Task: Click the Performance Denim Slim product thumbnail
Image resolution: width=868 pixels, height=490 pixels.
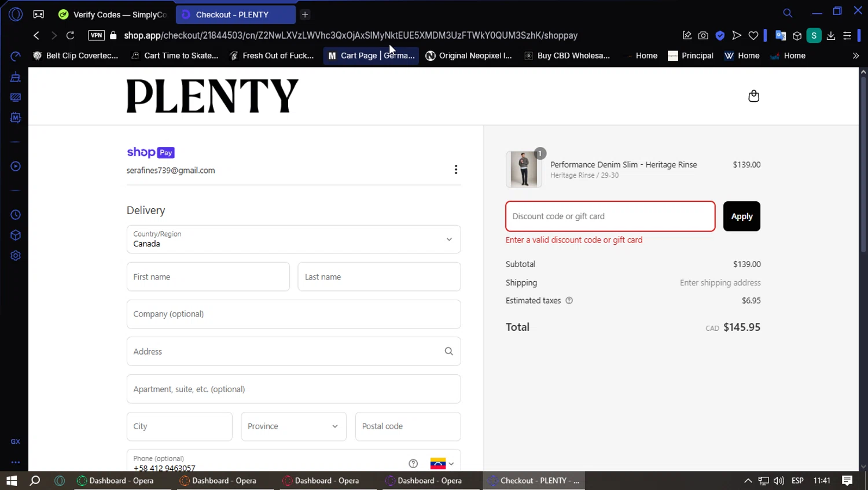Action: click(x=524, y=170)
